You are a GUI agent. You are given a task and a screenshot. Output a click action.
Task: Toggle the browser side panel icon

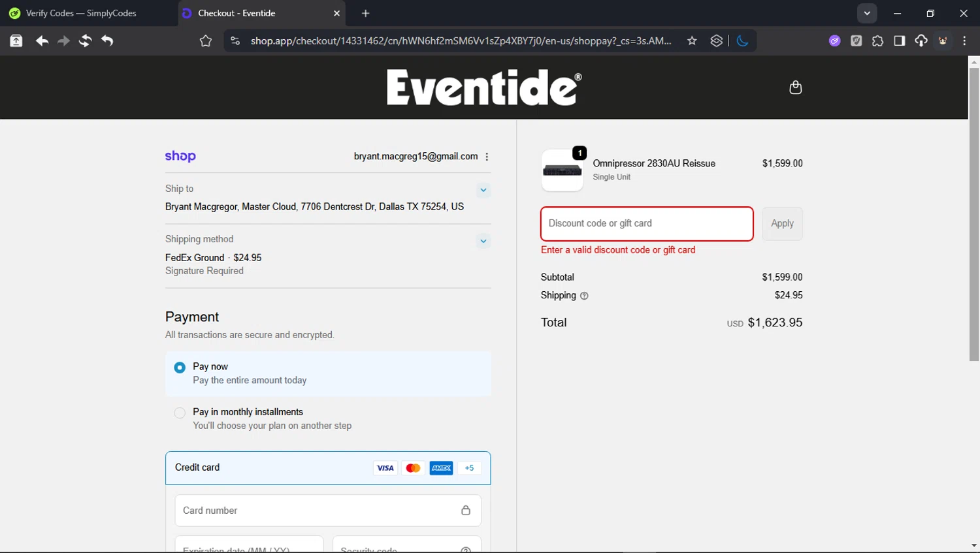899,41
